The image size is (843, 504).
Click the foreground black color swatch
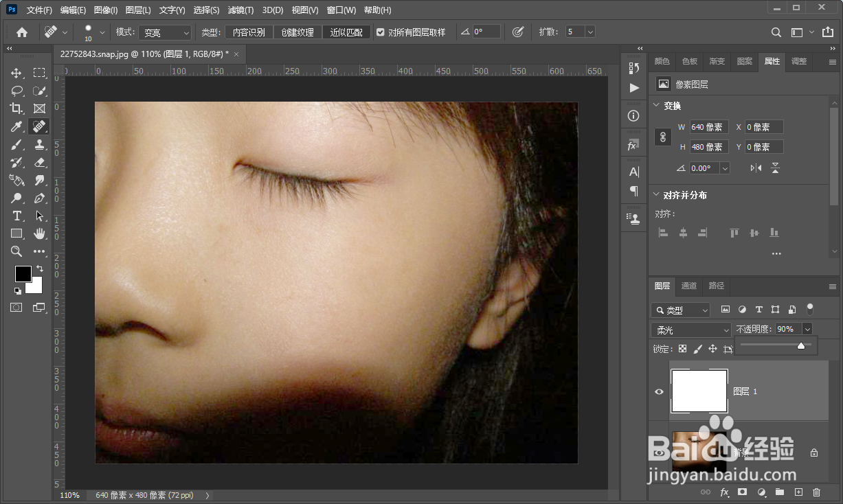(x=23, y=273)
